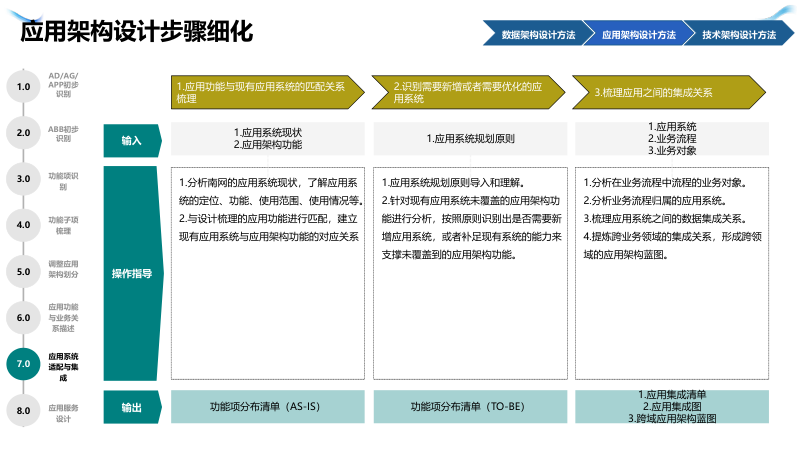Click text 2.针对现有应用系统未覆盖的应用架构功
Image resolution: width=800 pixels, height=450 pixels.
click(470, 201)
